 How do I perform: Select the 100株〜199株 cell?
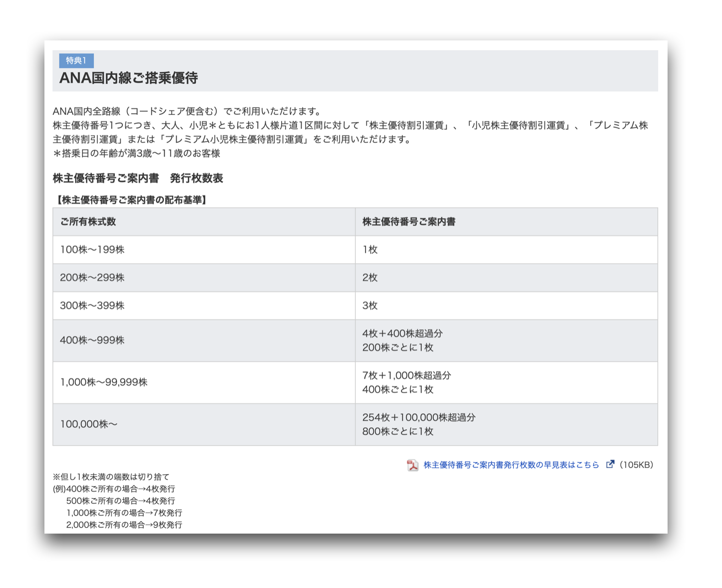[x=204, y=250]
